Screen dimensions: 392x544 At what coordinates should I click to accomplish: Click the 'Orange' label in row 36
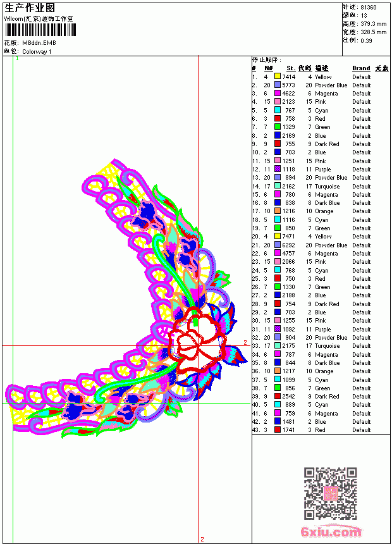tap(324, 371)
